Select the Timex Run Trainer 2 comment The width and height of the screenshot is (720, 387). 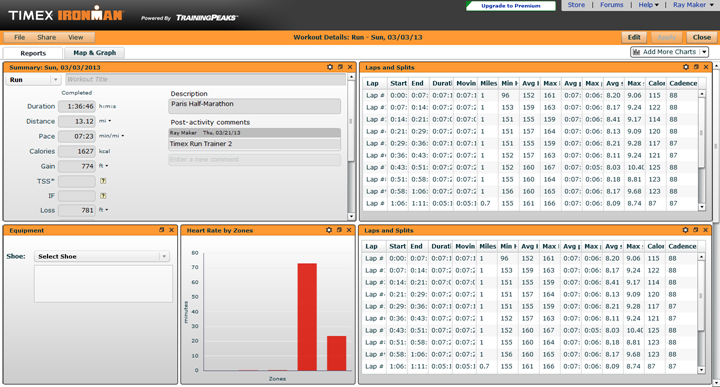coord(254,144)
